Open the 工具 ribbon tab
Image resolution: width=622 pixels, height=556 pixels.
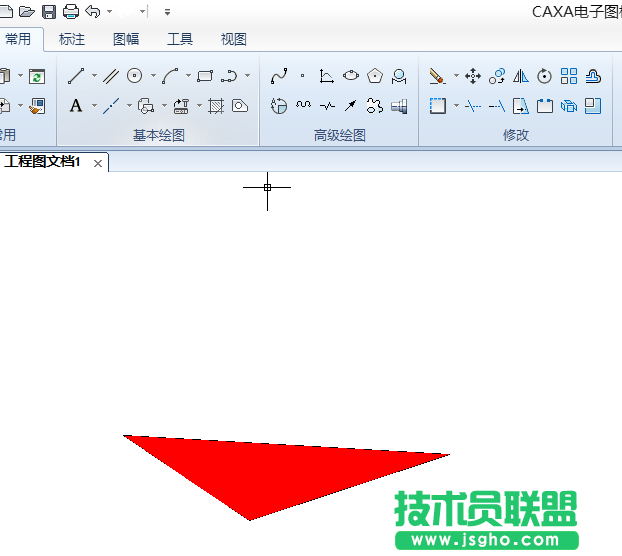coord(180,39)
